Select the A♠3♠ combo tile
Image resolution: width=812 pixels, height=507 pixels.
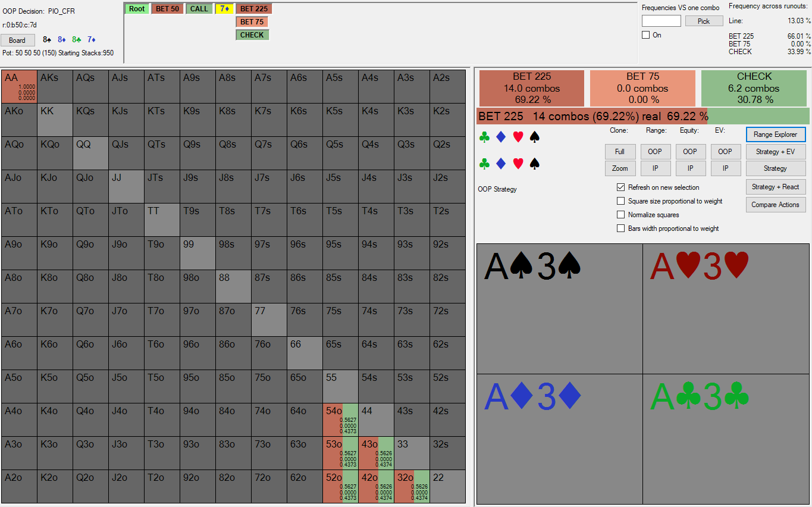(560, 309)
